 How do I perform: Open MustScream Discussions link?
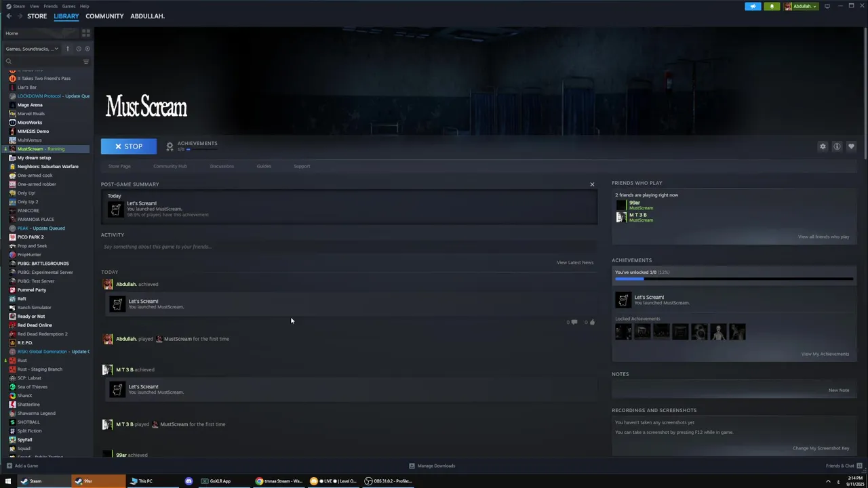coord(222,166)
